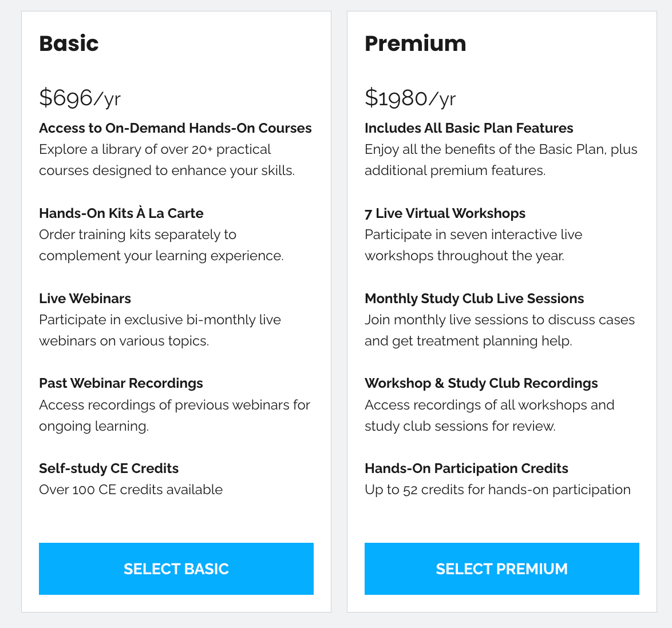Click Workshop & Study Club Recordings heading
This screenshot has width=672, height=628.
pos(481,383)
